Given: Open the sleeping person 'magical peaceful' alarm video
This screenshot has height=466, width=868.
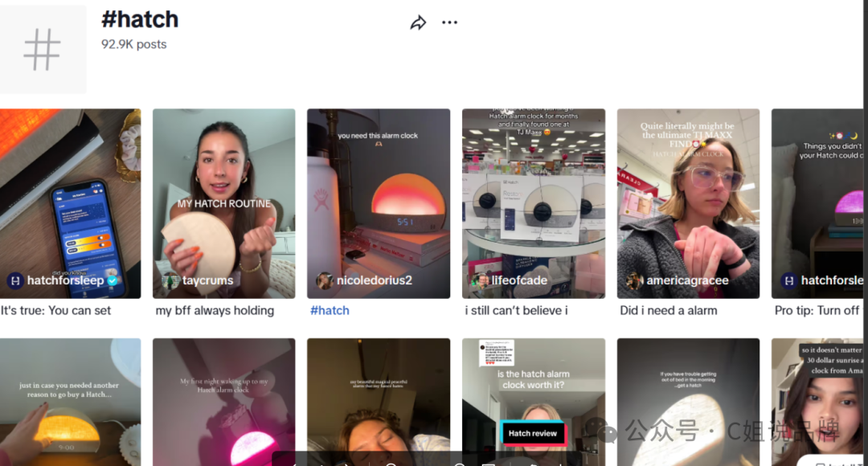Looking at the screenshot, I should click(379, 402).
